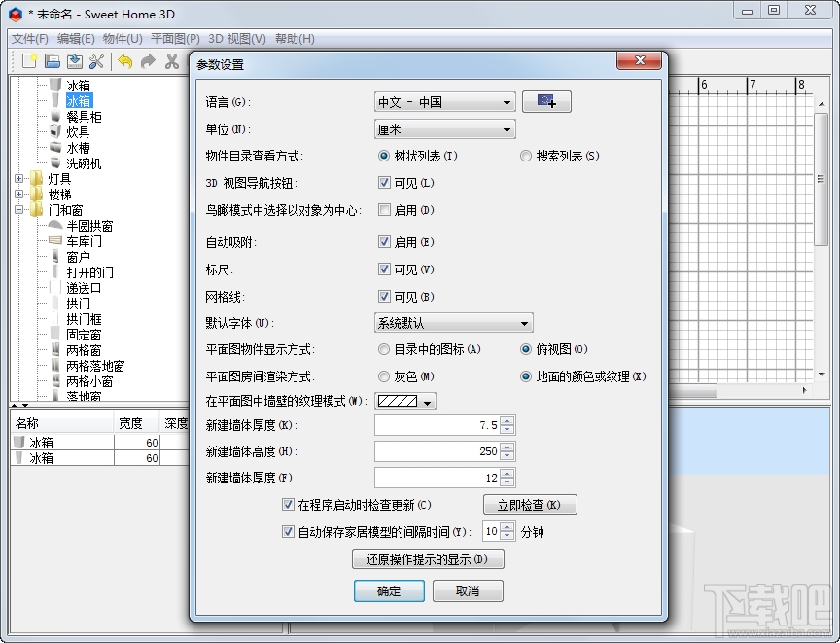Viewport: 840px width, 643px height.
Task: Toggle 自动保存家居模型 checkbox
Action: [x=288, y=532]
